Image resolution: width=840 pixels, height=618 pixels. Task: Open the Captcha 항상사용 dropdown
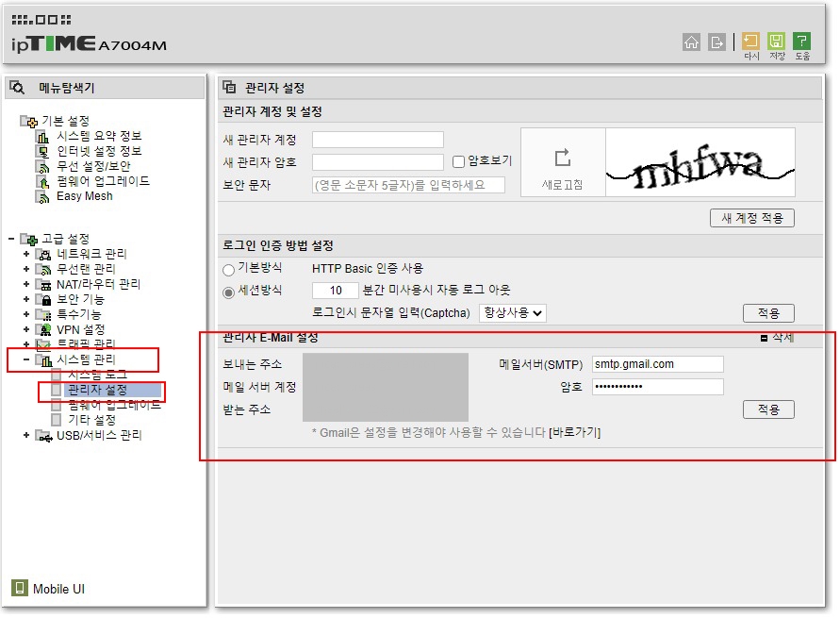(x=513, y=313)
